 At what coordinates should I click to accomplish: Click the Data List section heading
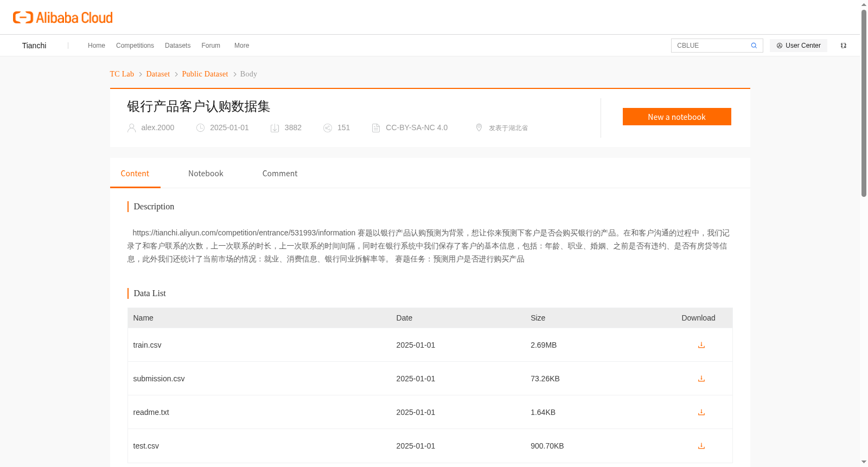[x=150, y=293]
